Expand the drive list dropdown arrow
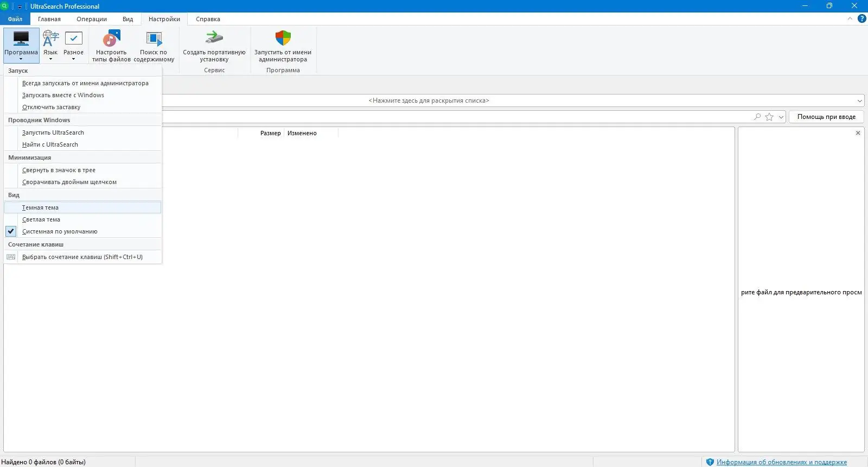This screenshot has width=868, height=467. point(860,100)
